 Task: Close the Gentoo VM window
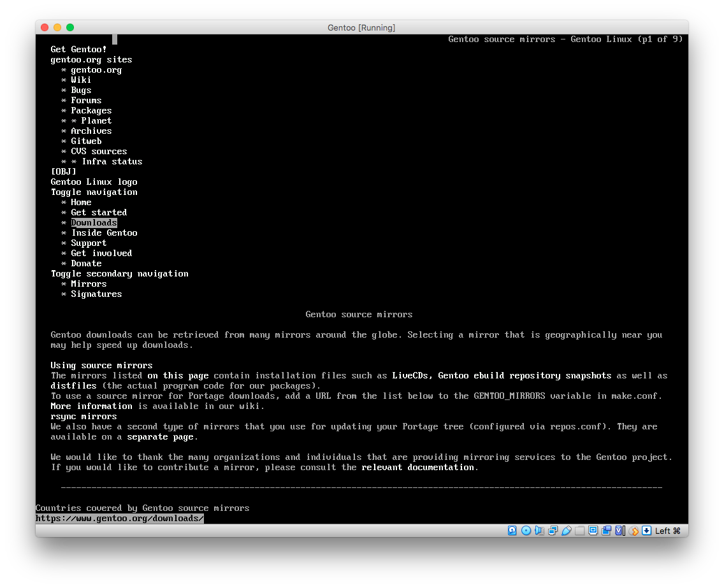pyautogui.click(x=45, y=27)
